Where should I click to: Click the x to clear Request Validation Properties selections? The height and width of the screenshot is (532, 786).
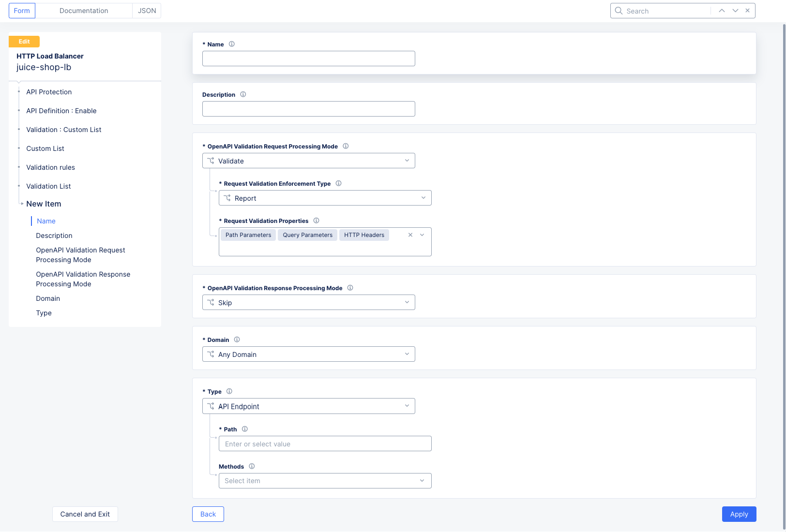tap(410, 235)
